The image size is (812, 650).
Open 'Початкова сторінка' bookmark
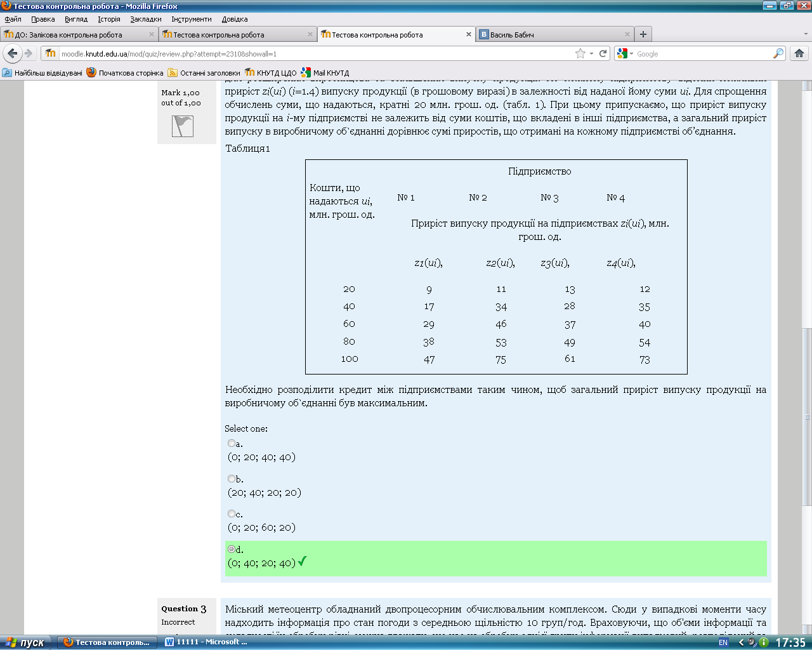pyautogui.click(x=125, y=72)
